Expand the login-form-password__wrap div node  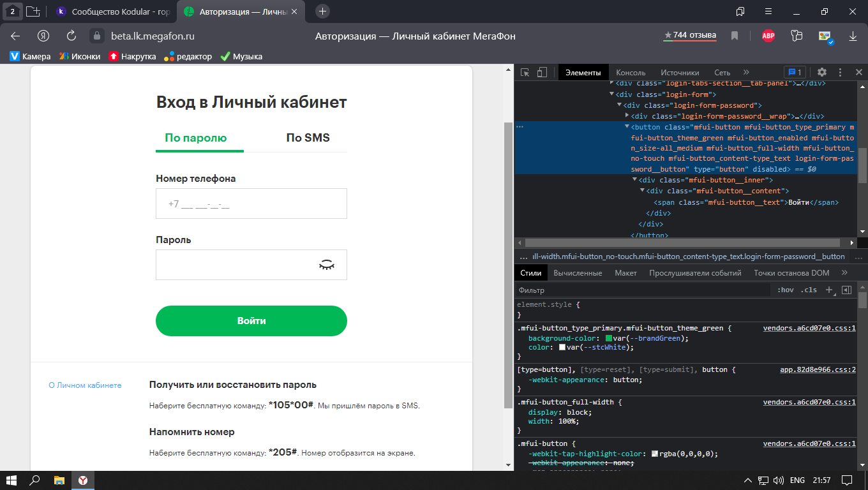point(627,116)
